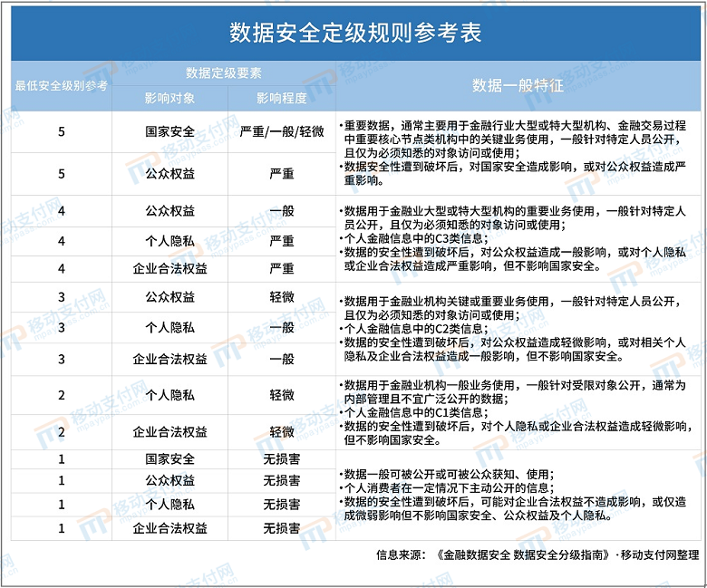The image size is (707, 588).
Task: Click 严重 in the level 4 个人隐私 row
Action: pyautogui.click(x=282, y=241)
